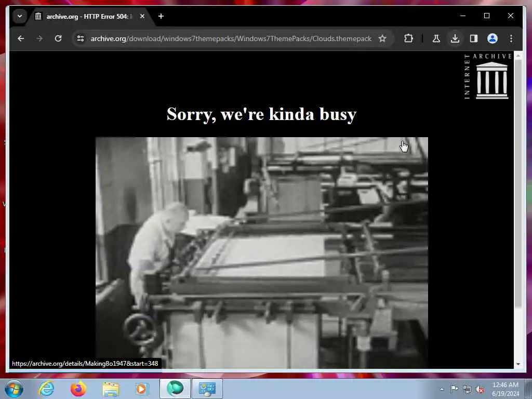This screenshot has width=532, height=399.
Task: Open the Action Center flag icon
Action: [454, 389]
